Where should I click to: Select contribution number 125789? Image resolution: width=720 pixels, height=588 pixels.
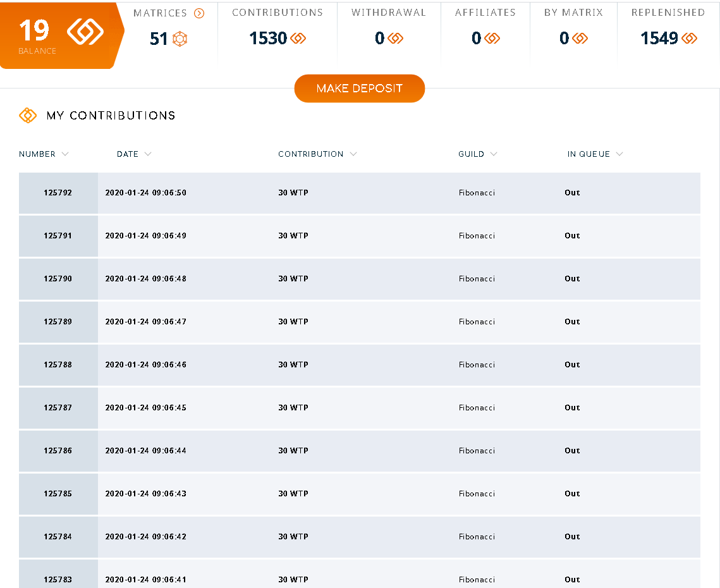(x=58, y=322)
